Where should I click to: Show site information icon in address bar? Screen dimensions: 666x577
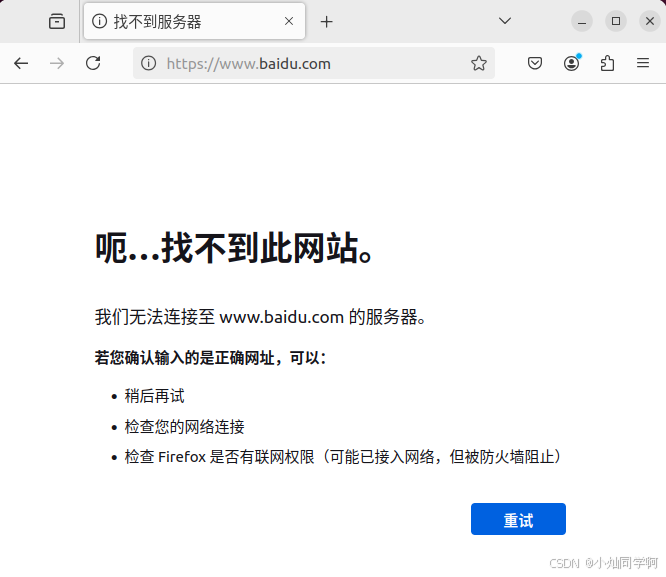148,63
